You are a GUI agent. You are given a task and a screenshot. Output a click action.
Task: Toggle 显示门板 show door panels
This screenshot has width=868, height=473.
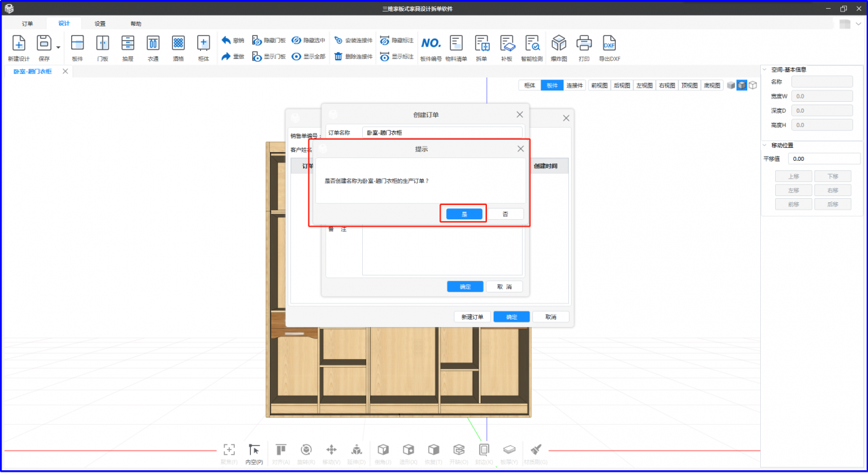tap(269, 56)
